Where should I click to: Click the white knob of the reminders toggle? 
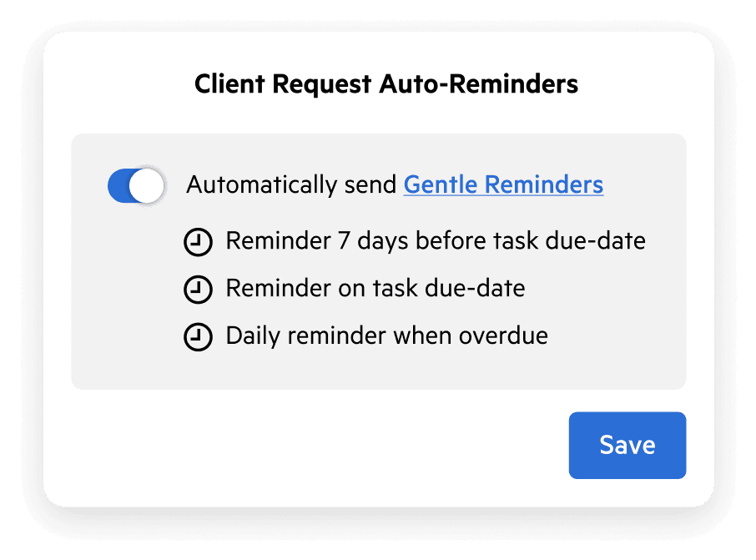click(x=147, y=186)
